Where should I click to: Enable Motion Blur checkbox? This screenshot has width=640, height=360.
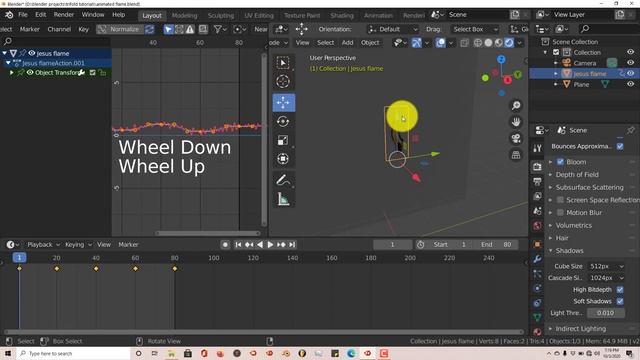pos(560,212)
